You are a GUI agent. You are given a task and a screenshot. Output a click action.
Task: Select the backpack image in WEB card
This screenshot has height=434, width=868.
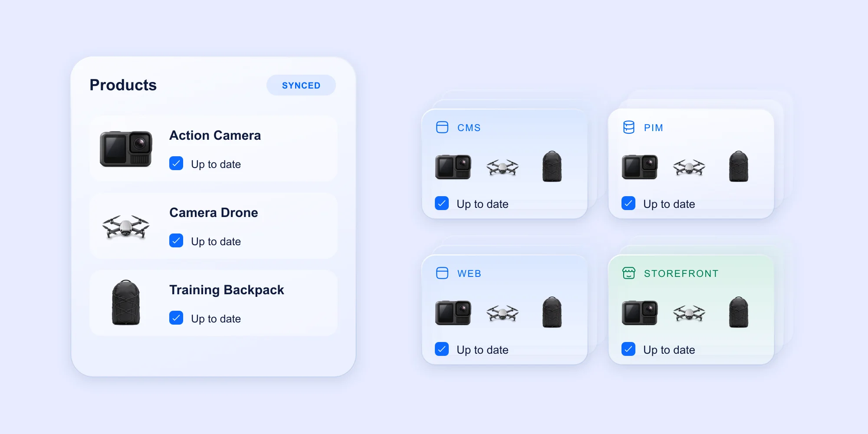point(552,312)
